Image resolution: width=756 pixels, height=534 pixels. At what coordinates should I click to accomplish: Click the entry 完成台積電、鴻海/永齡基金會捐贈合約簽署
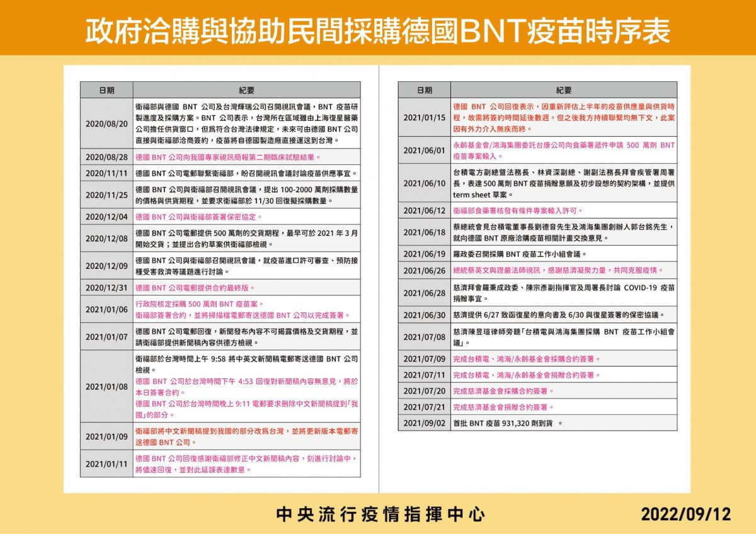(526, 375)
